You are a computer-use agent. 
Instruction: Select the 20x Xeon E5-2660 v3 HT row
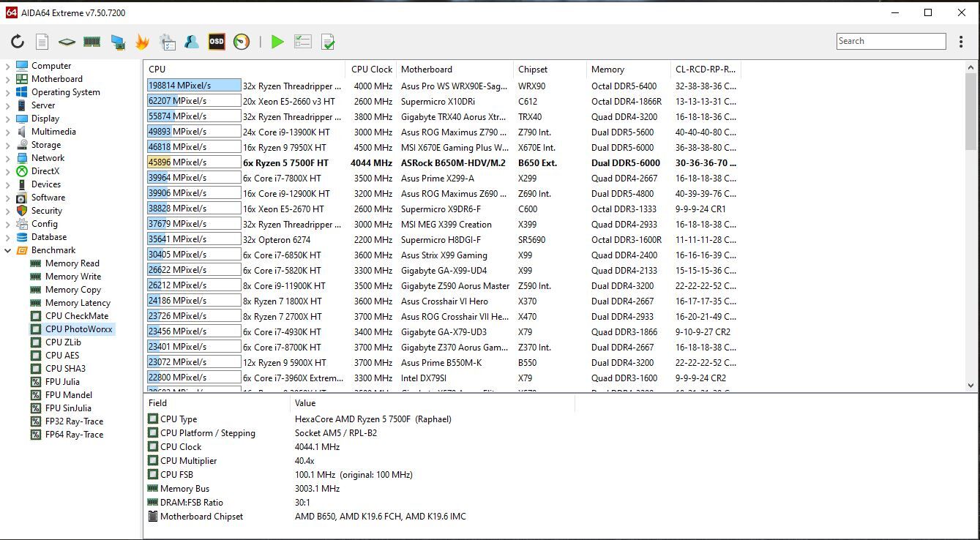[x=442, y=101]
